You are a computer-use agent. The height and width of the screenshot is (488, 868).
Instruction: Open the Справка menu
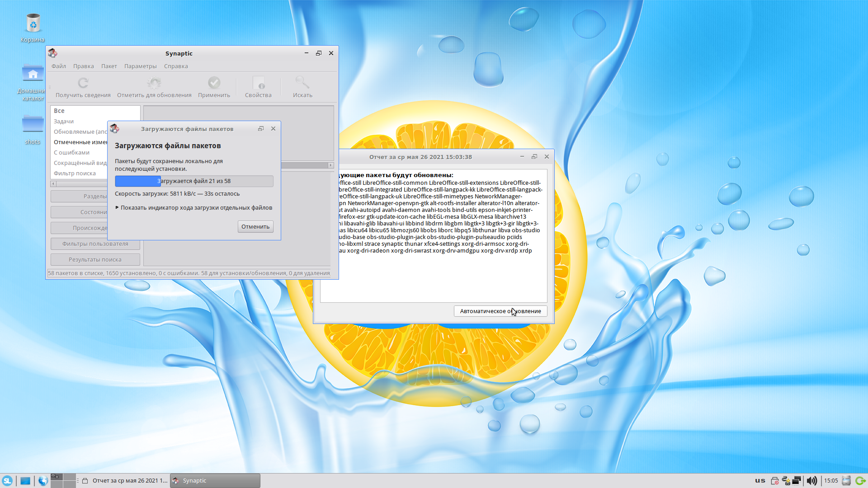point(176,66)
